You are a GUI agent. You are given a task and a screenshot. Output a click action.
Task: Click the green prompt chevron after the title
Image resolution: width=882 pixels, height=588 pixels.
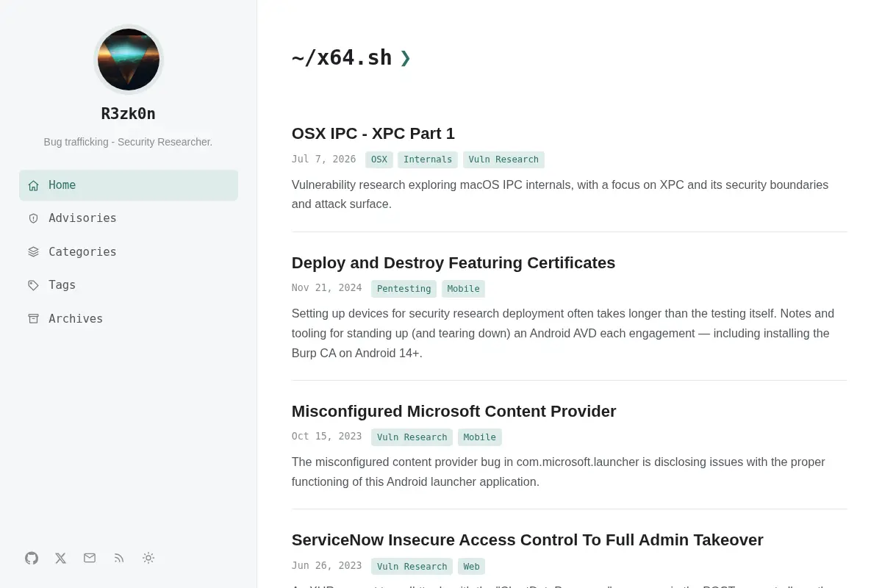pyautogui.click(x=406, y=58)
